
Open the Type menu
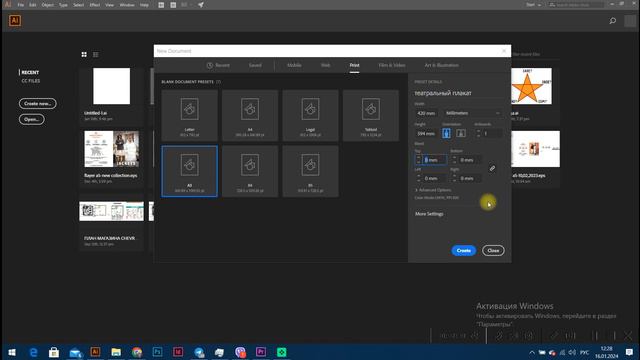pos(63,5)
